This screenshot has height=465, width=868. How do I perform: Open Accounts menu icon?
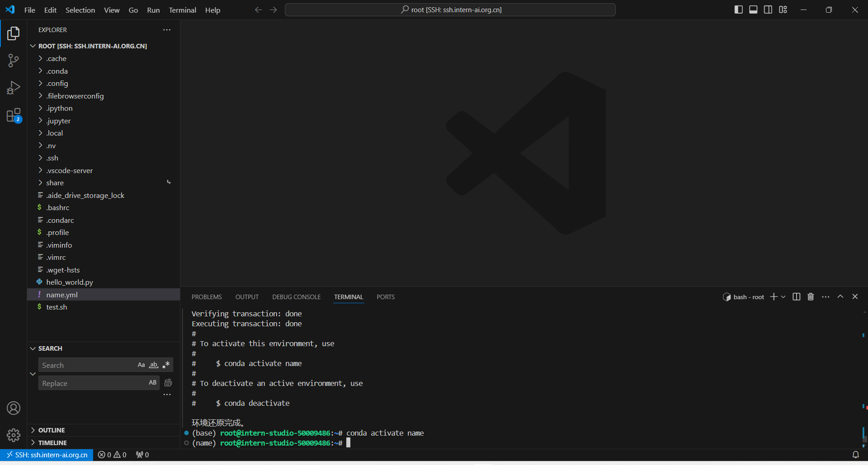point(14,408)
